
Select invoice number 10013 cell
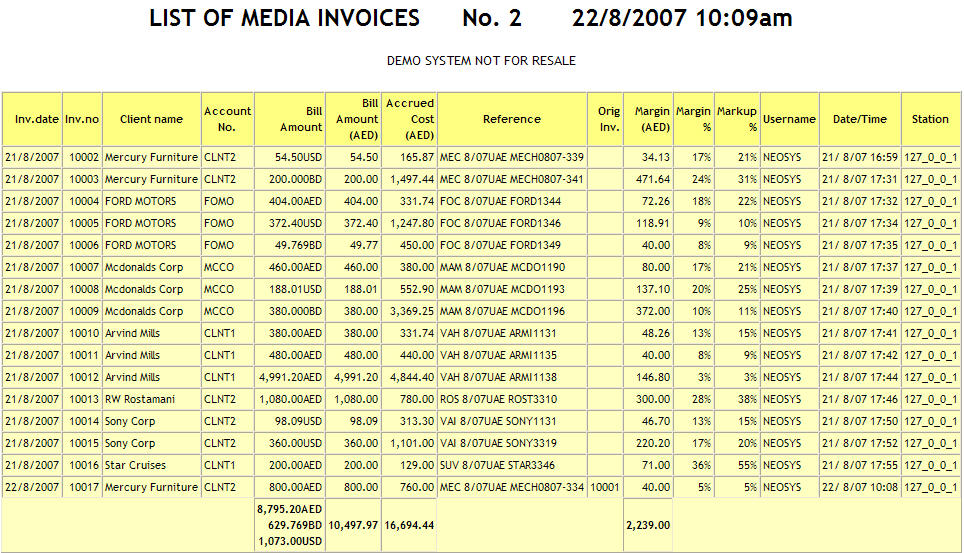point(82,399)
